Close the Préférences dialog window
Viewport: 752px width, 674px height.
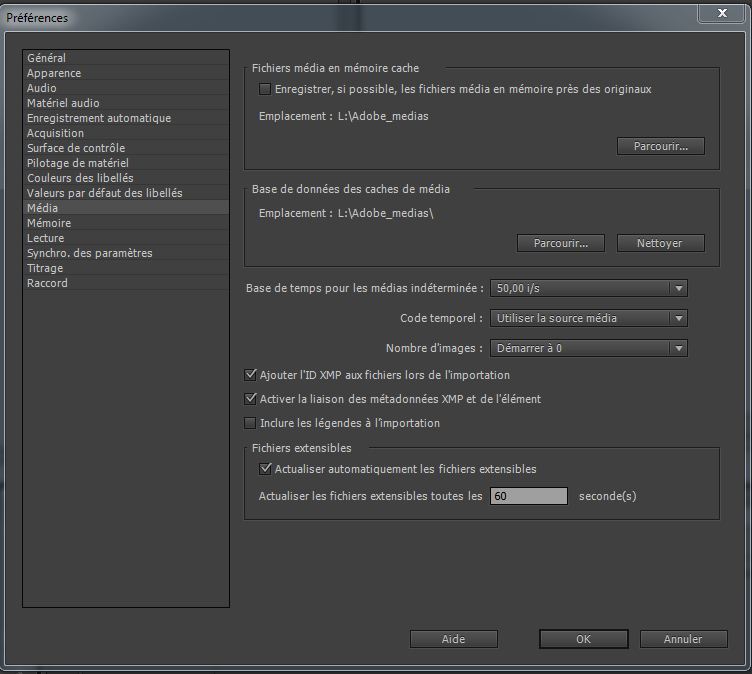(x=722, y=13)
